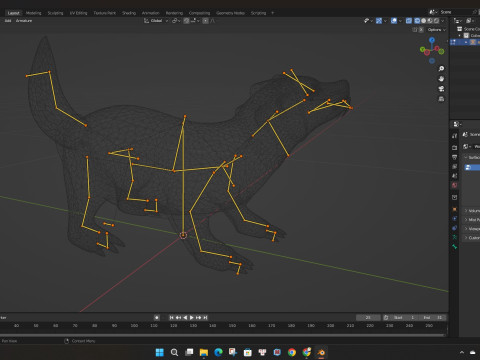This screenshot has width=480, height=360.
Task: Select material preview viewport shading
Action: point(430,21)
